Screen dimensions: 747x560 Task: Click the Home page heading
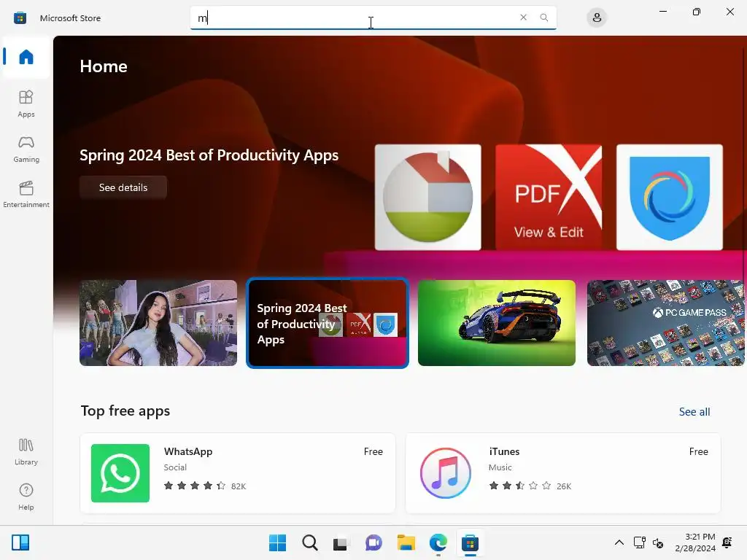[x=104, y=66]
